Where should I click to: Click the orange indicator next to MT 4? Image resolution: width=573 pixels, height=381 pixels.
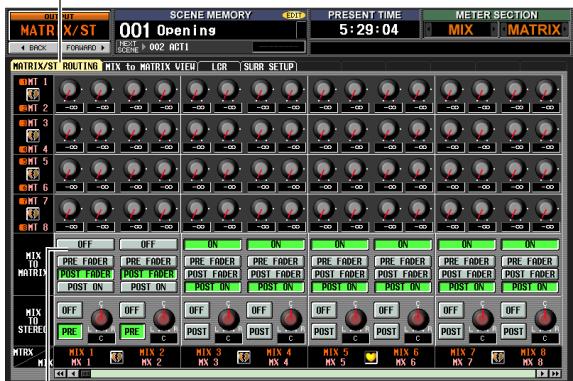[x=23, y=149]
